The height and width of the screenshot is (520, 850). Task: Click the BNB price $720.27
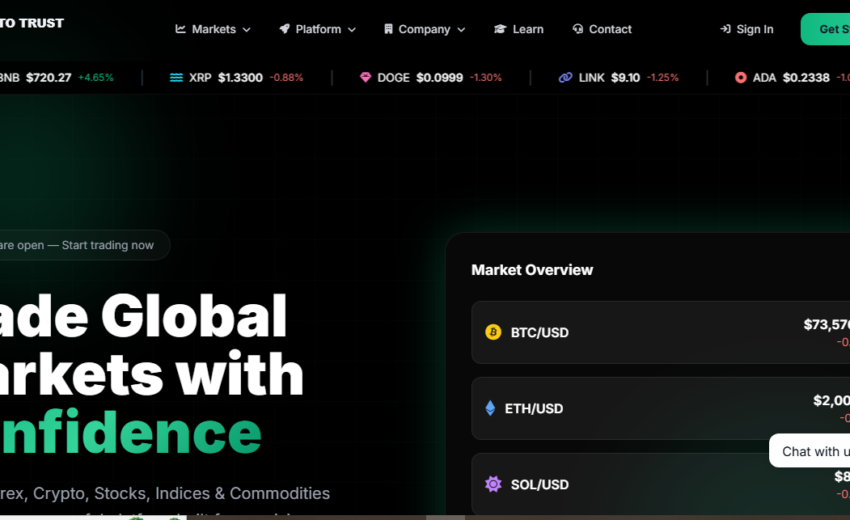(x=49, y=78)
